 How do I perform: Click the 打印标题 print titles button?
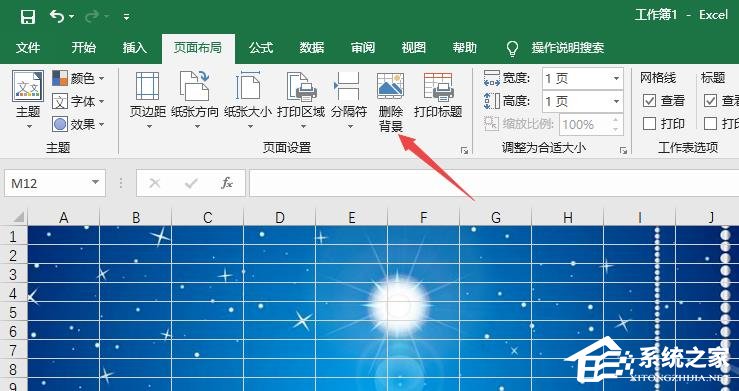click(x=438, y=95)
